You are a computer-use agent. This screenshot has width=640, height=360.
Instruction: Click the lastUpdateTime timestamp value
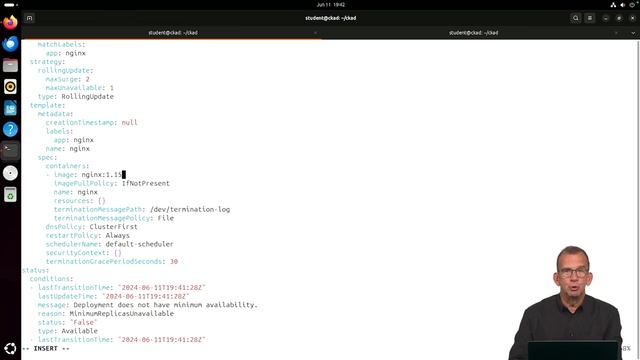click(145, 296)
